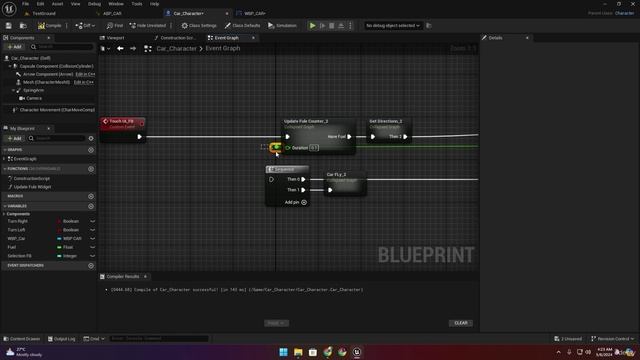Open the Debug menu
The width and height of the screenshot is (640, 360).
pos(94,4)
